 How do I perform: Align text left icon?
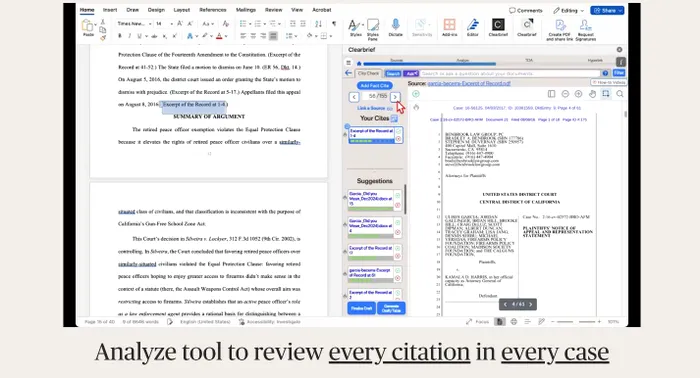(x=243, y=36)
